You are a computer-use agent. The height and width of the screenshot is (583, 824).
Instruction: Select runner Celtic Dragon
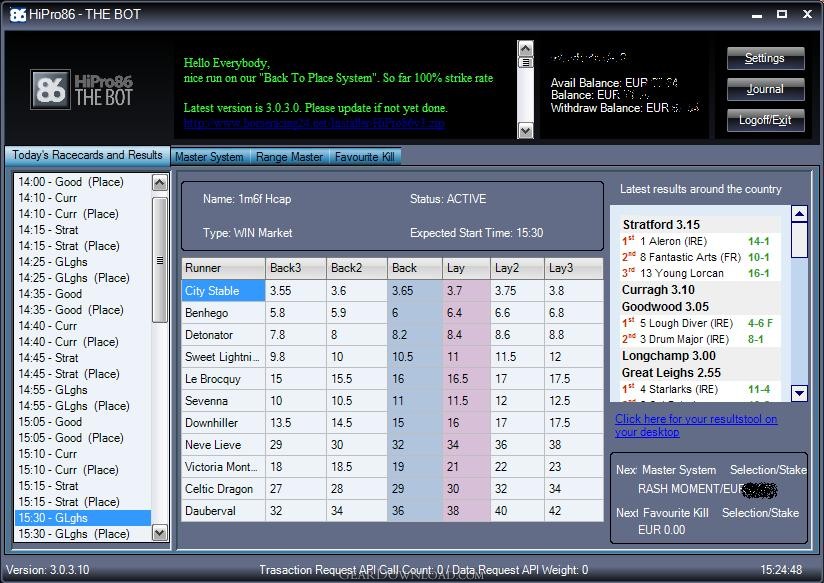(223, 489)
